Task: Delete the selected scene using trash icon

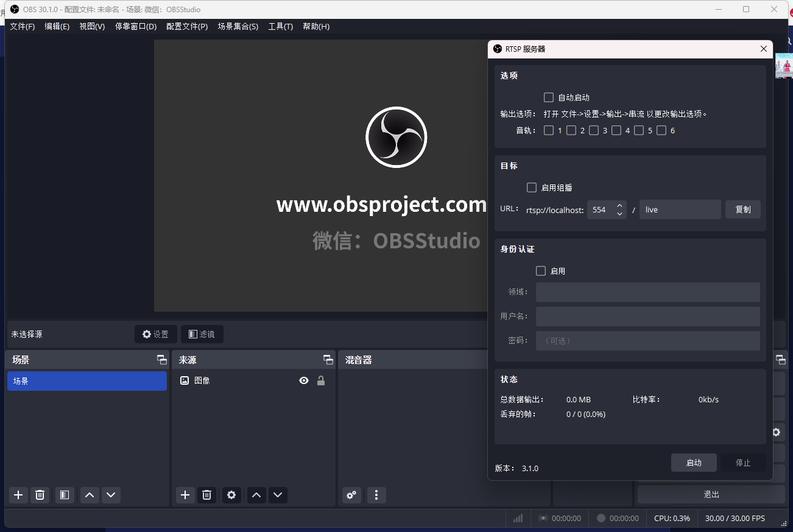Action: 40,495
